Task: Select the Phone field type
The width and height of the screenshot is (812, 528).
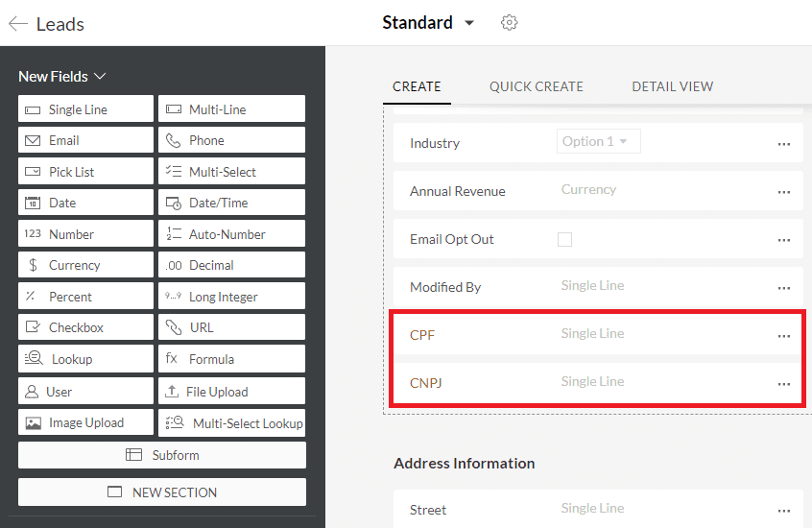Action: click(231, 140)
